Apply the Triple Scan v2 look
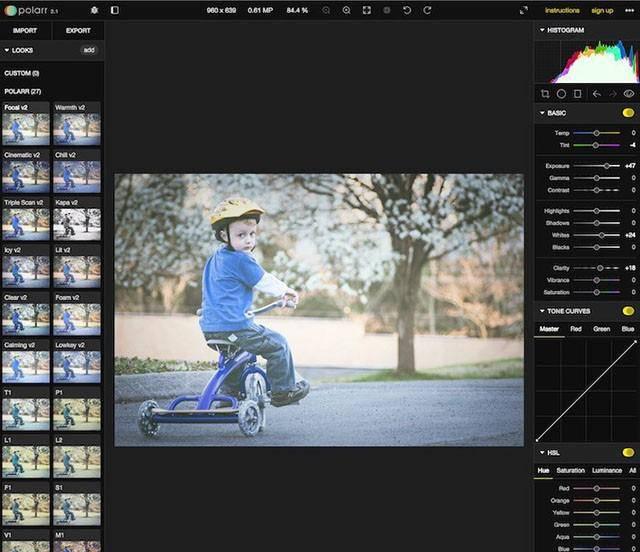Viewport: 640px width, 552px height. pyautogui.click(x=26, y=219)
